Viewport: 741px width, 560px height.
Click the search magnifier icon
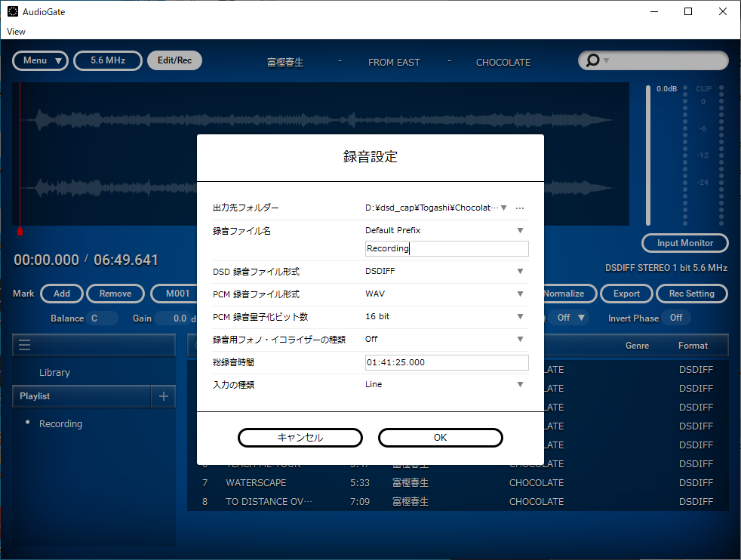pos(592,60)
